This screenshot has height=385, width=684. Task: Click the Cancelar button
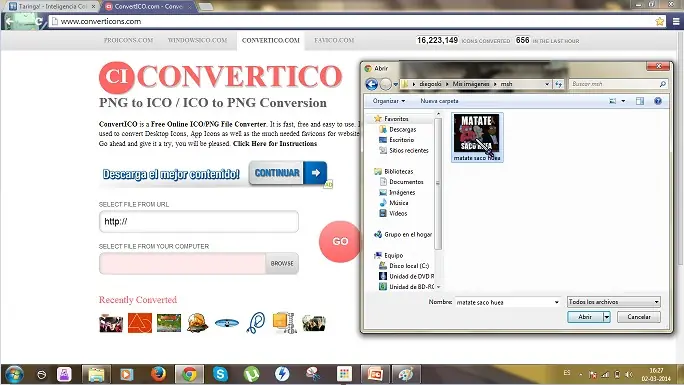[x=639, y=317]
